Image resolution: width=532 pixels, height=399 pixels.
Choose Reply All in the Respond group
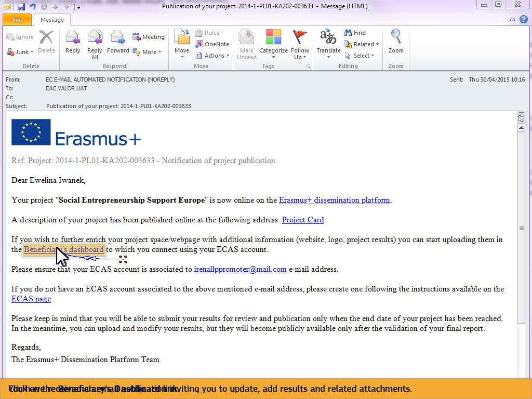[x=95, y=45]
